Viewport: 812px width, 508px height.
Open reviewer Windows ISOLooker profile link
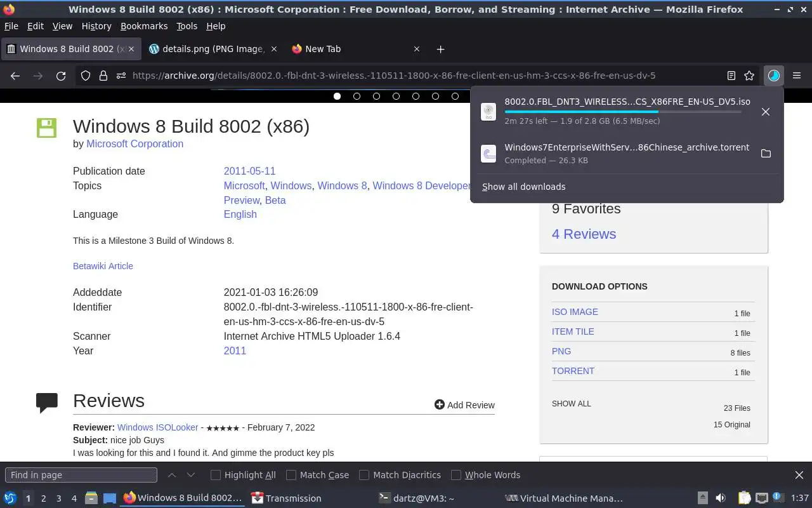pos(157,427)
